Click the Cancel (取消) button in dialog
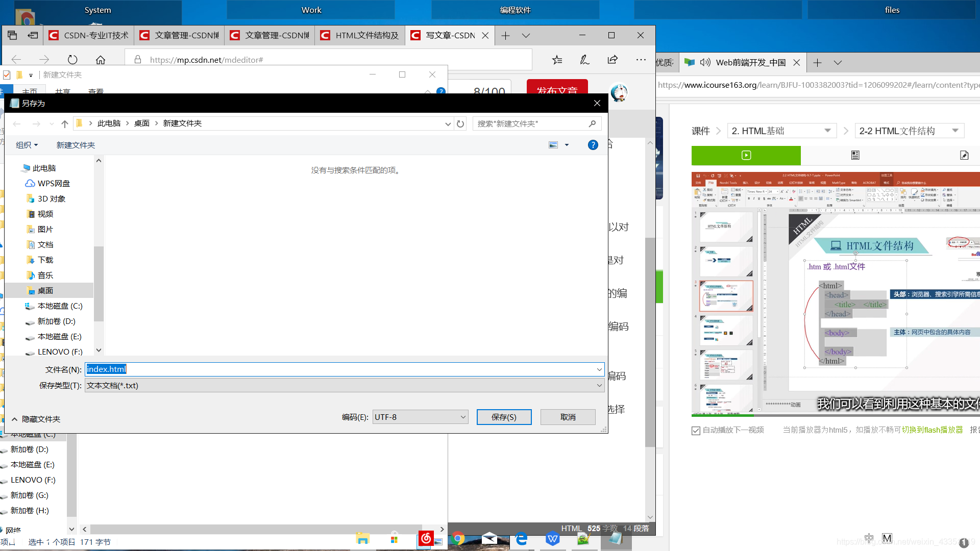This screenshot has width=980, height=551. (568, 417)
